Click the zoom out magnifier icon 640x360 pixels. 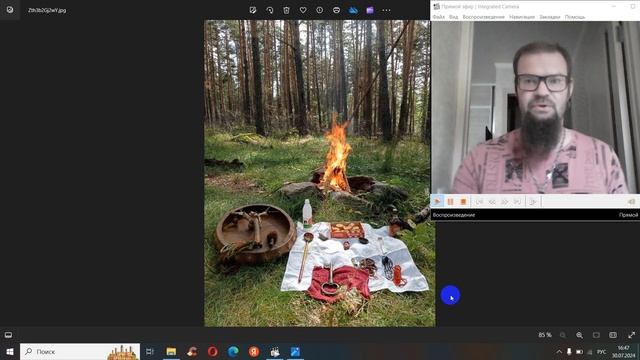coord(563,335)
